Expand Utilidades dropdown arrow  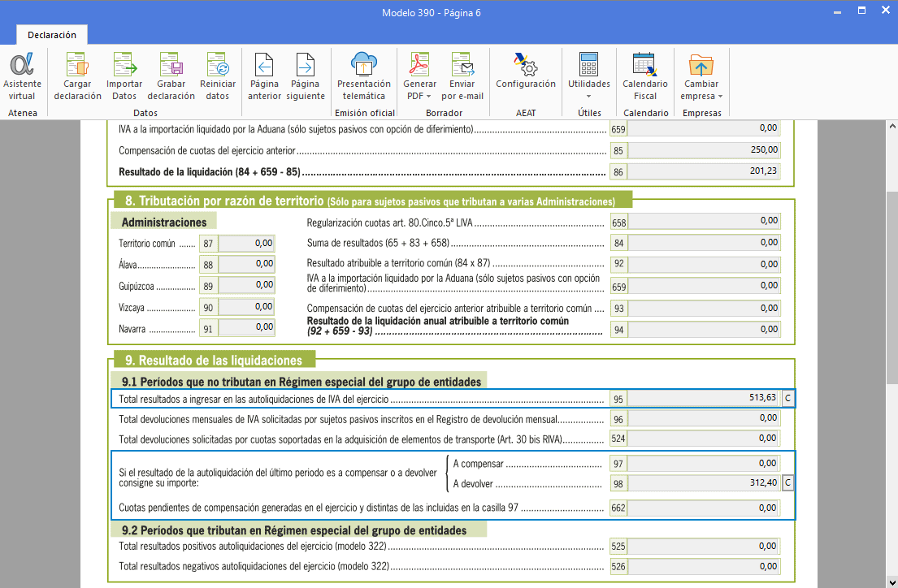(588, 96)
